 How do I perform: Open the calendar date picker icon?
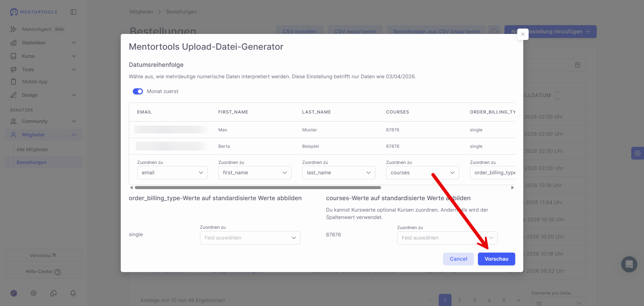(x=578, y=65)
